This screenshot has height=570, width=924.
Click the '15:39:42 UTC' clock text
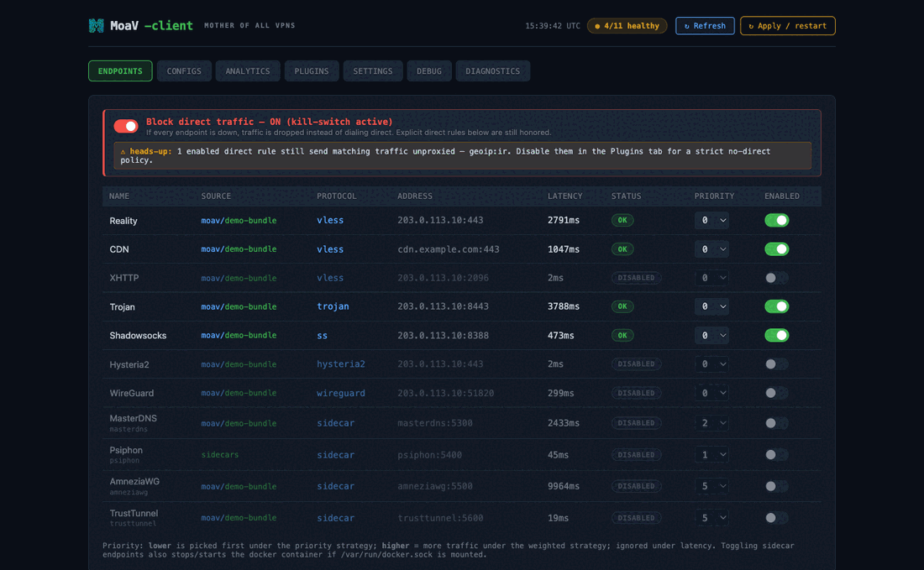tap(553, 26)
